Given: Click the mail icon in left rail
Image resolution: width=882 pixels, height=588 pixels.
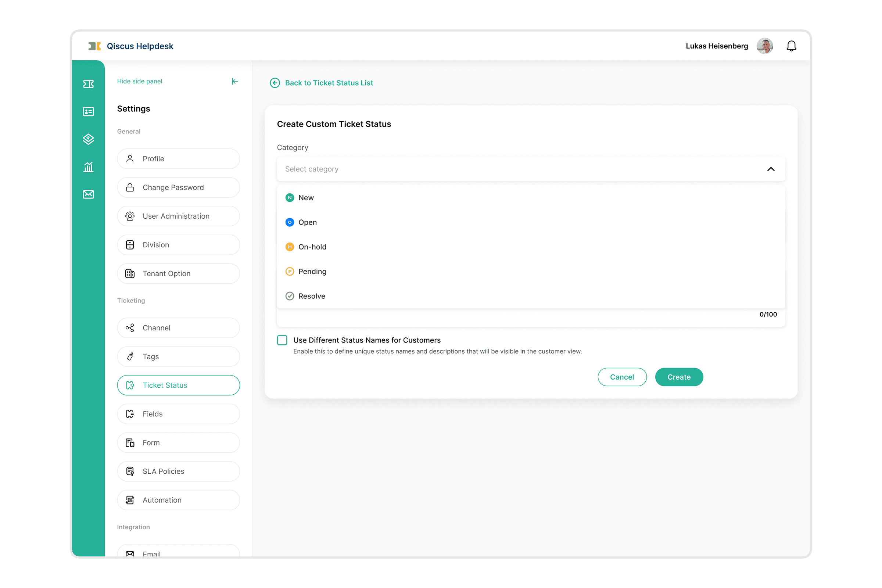Looking at the screenshot, I should (x=88, y=194).
